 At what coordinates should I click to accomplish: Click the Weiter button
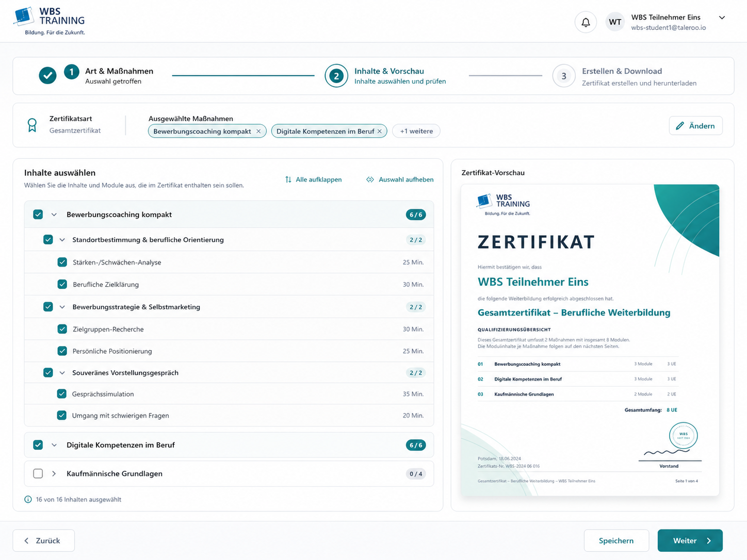[690, 540]
